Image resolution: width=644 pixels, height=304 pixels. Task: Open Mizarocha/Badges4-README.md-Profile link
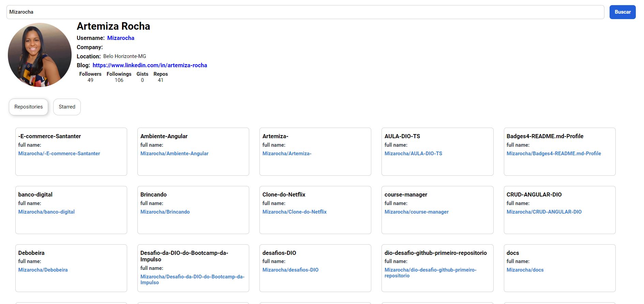[x=554, y=154]
